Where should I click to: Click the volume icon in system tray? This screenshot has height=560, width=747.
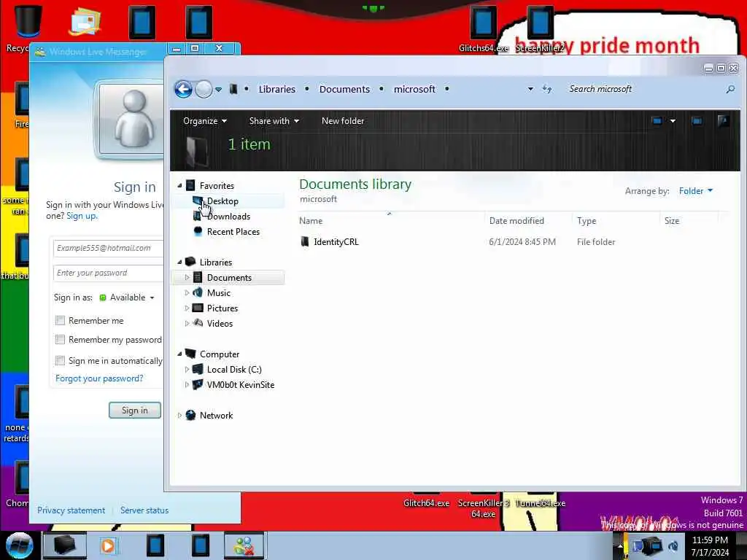point(673,546)
